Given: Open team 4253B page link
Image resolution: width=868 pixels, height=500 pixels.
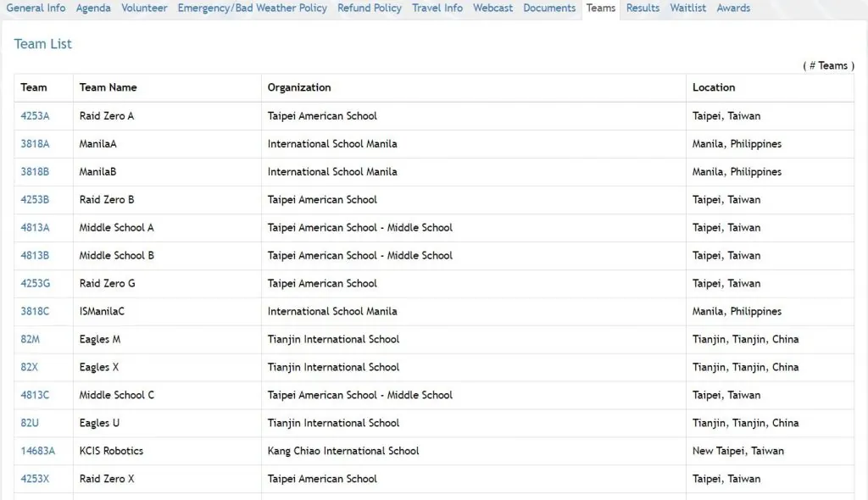Looking at the screenshot, I should 35,199.
